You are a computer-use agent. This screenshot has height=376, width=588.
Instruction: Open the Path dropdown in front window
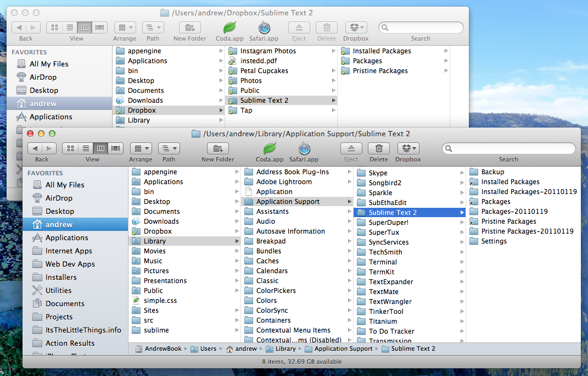click(169, 149)
